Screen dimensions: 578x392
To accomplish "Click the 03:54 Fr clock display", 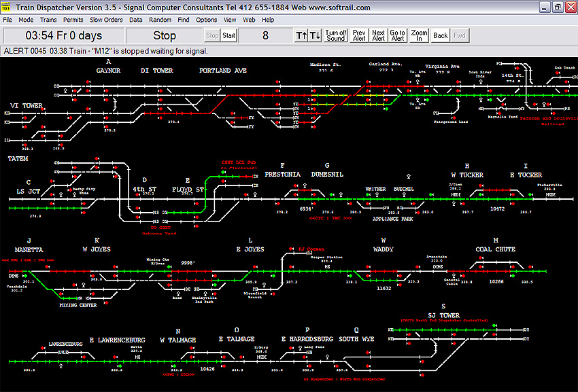I will 63,35.
